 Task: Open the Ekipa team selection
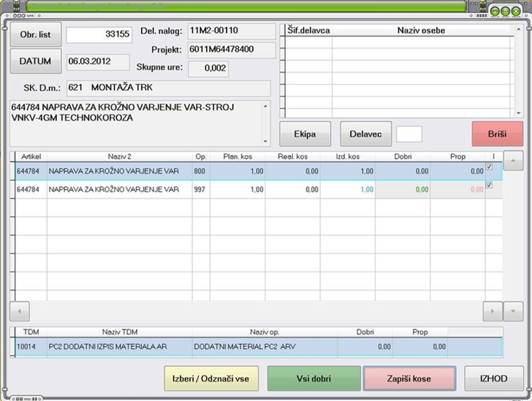tap(305, 134)
